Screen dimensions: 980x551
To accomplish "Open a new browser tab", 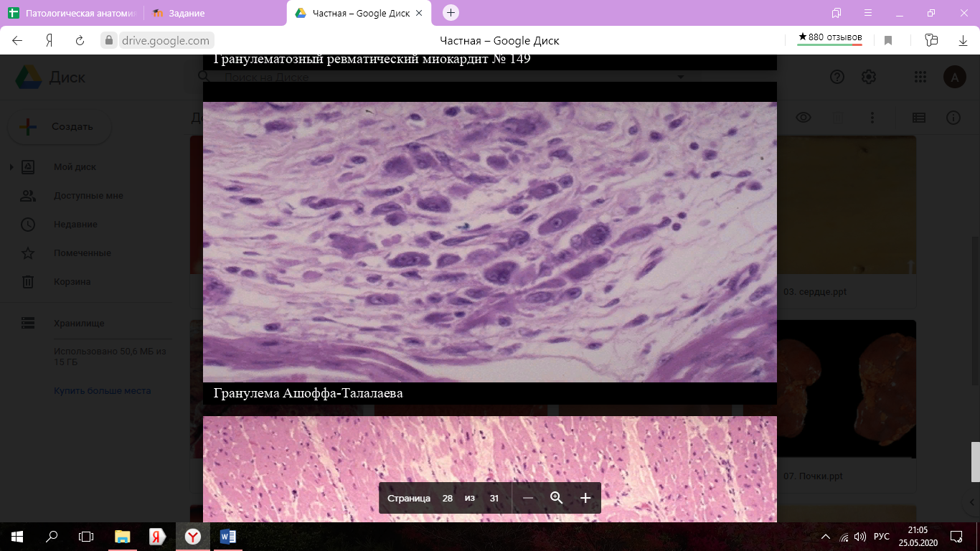I will coord(451,13).
